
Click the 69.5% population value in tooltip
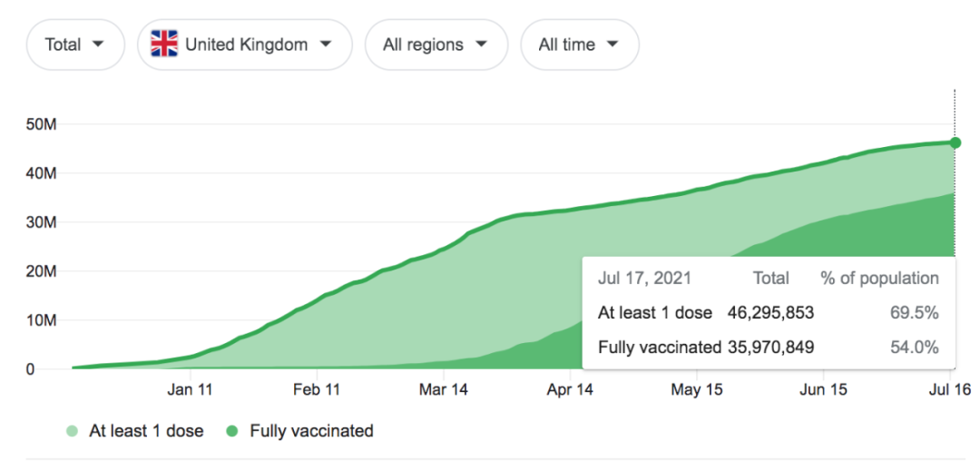[915, 313]
